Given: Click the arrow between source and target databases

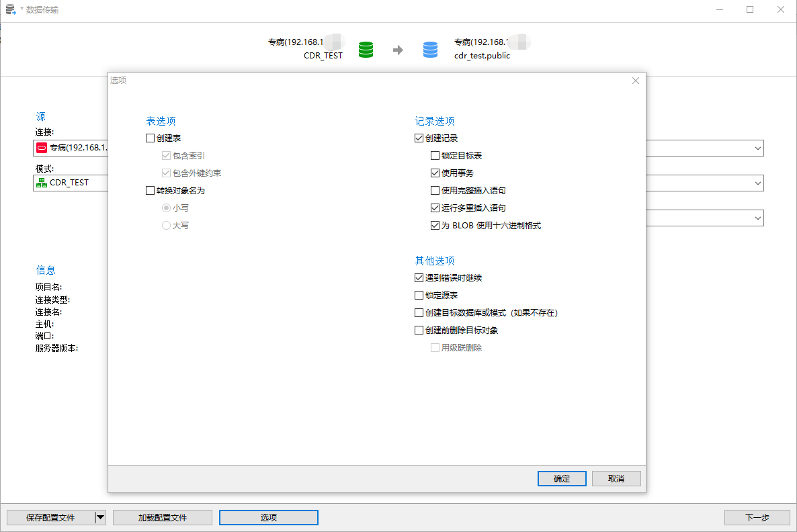Looking at the screenshot, I should pyautogui.click(x=398, y=50).
